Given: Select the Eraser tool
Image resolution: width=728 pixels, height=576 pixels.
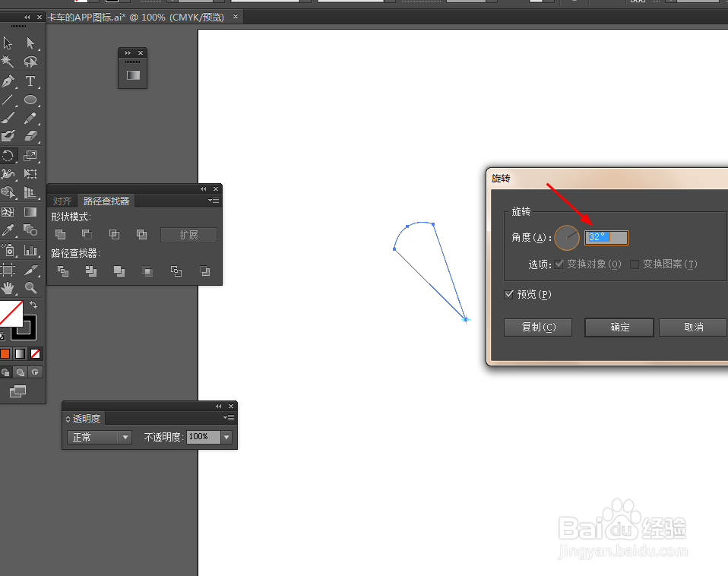Looking at the screenshot, I should pyautogui.click(x=30, y=136).
